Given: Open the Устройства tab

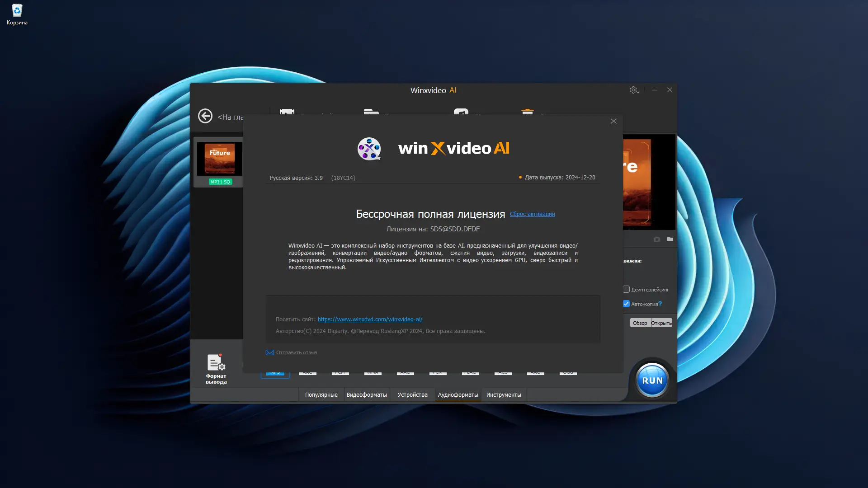Looking at the screenshot, I should 412,395.
